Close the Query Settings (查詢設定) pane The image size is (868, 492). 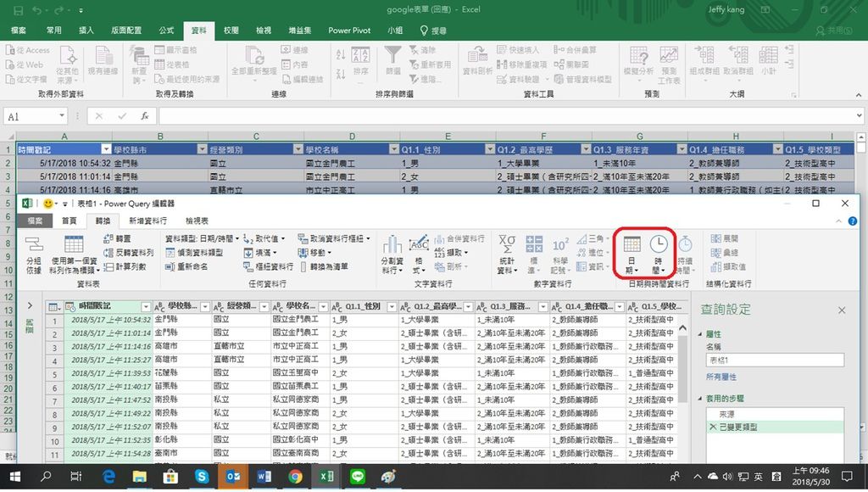[842, 310]
